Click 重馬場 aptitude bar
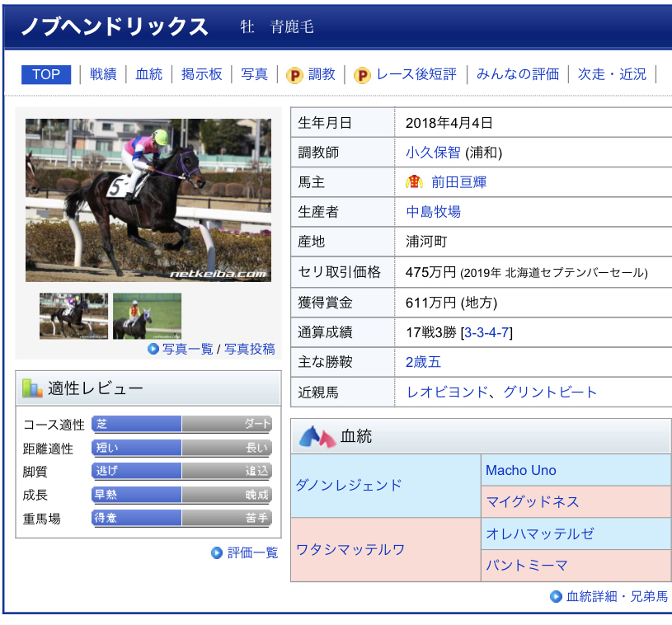This screenshot has height=625, width=672. click(x=181, y=518)
